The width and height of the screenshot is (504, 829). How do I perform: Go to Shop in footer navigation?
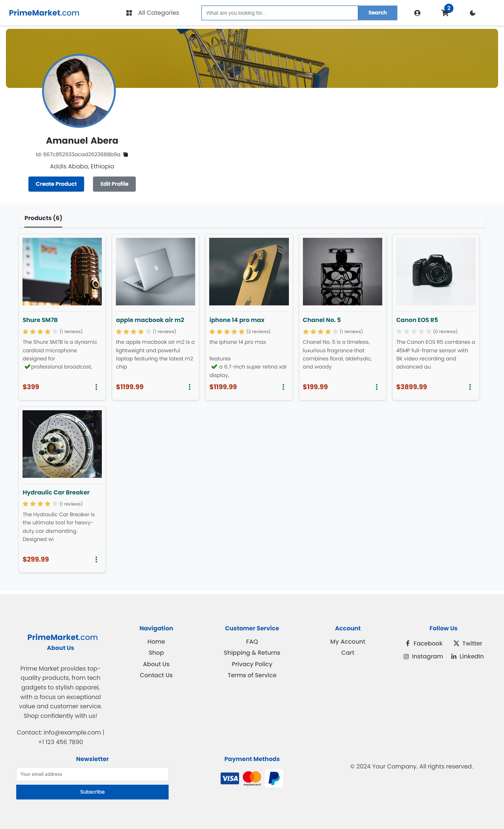156,653
